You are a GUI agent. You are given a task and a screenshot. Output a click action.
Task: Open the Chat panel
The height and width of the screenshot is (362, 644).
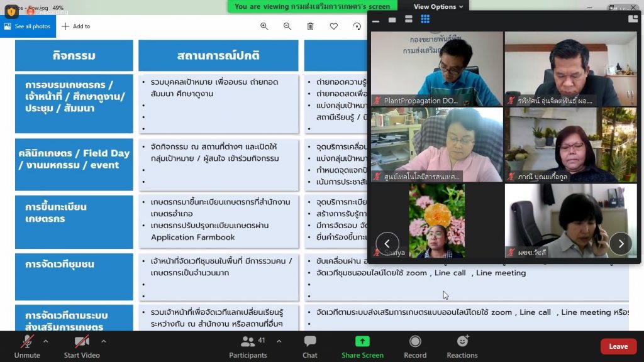pyautogui.click(x=310, y=345)
